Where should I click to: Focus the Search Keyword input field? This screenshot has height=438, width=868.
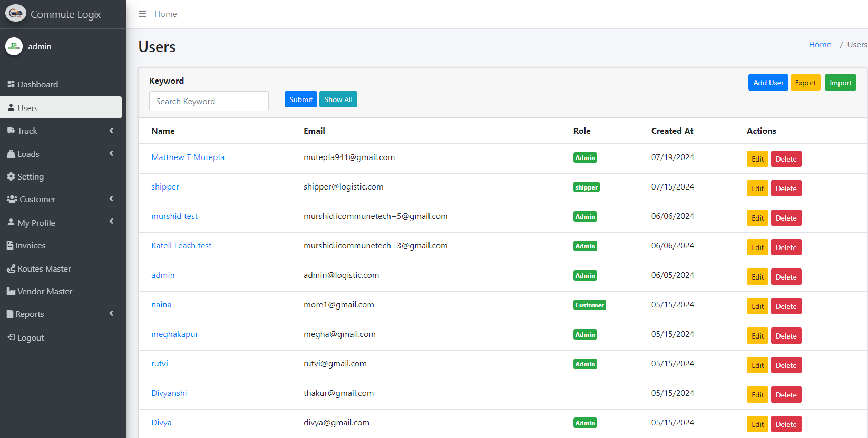209,101
